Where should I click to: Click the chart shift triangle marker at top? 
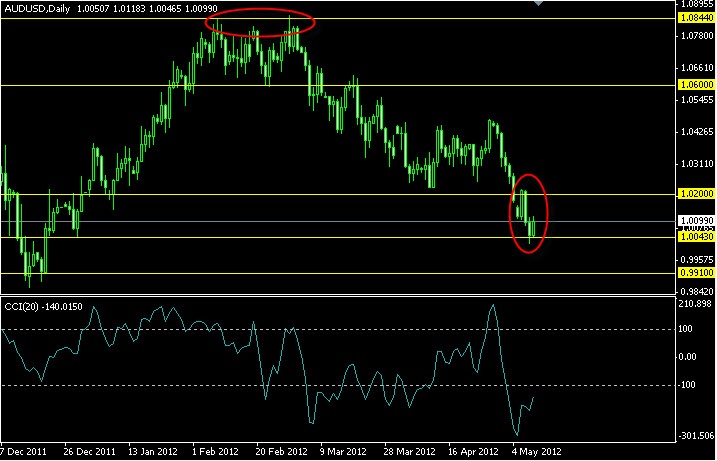coord(539,3)
